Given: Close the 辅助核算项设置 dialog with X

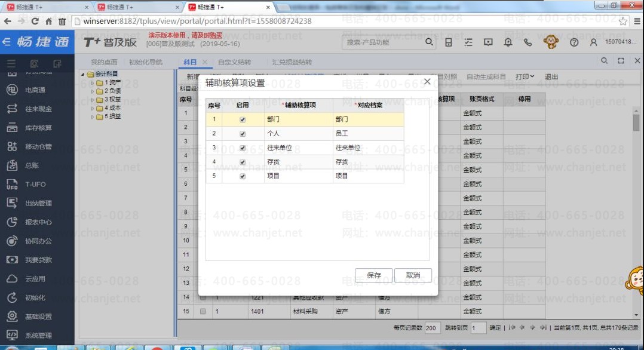Looking at the screenshot, I should (427, 81).
